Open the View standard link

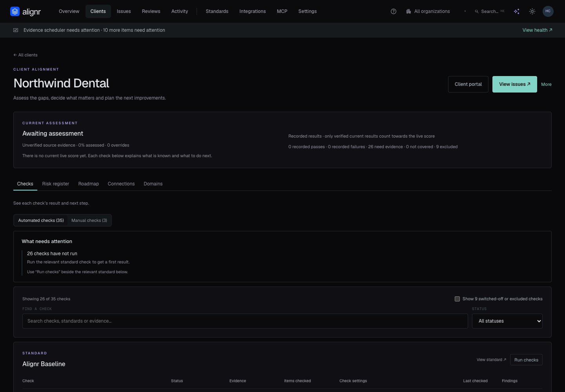[x=491, y=360]
